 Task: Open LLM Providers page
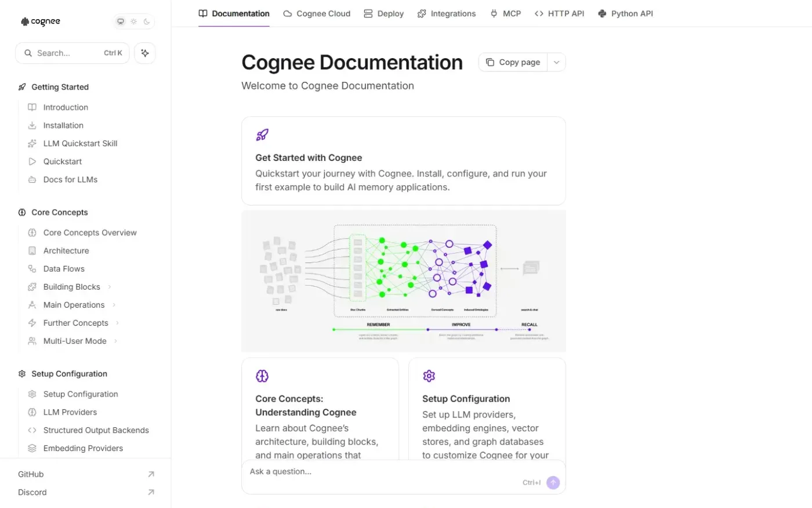click(70, 412)
